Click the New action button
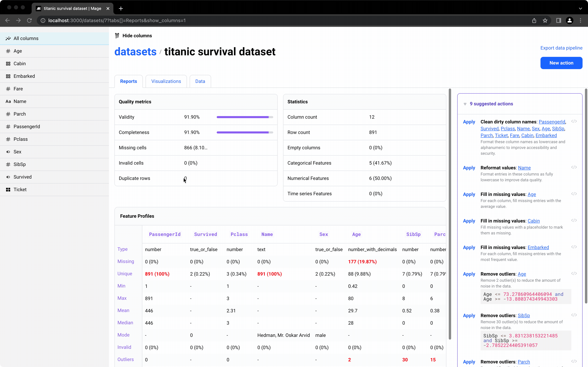 pyautogui.click(x=561, y=63)
